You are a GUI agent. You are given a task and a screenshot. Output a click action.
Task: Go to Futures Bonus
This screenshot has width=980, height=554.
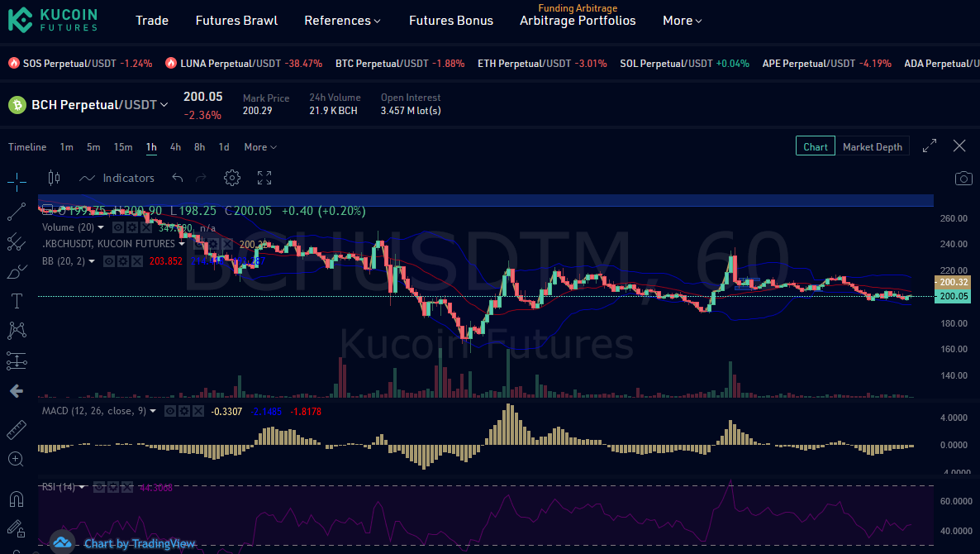(450, 21)
